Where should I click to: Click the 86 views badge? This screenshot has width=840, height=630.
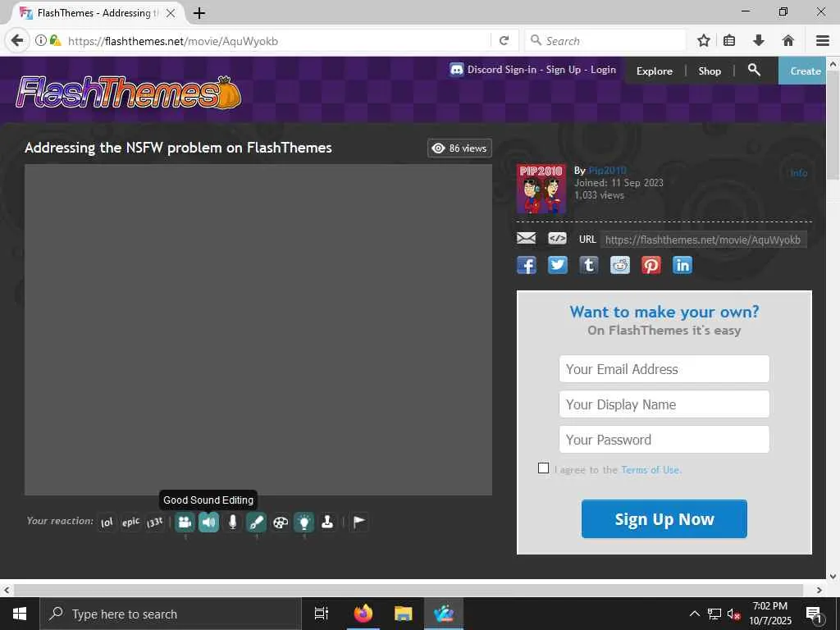[459, 148]
